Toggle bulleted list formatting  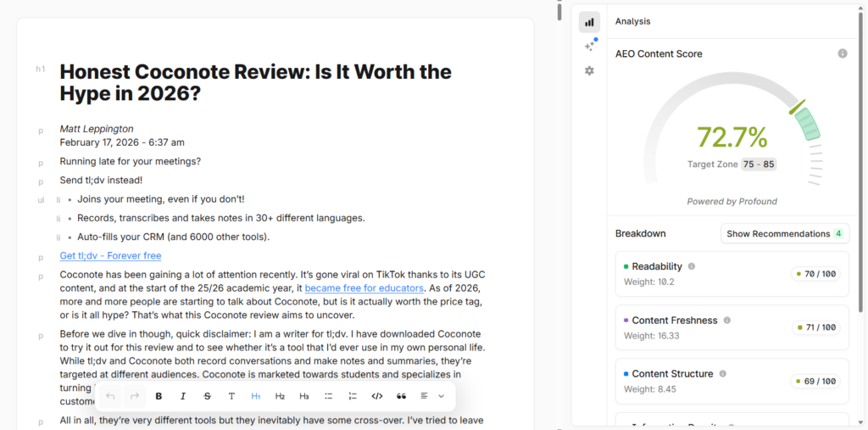click(329, 396)
